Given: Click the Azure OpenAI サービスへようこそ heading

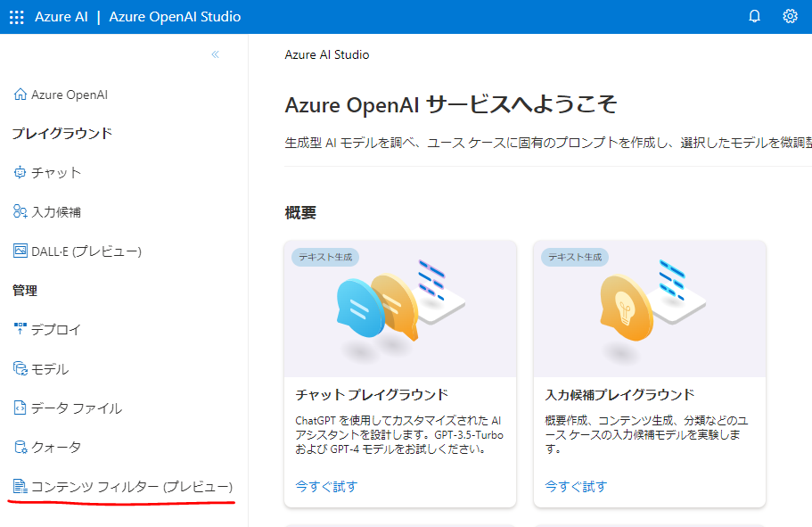Looking at the screenshot, I should click(450, 104).
